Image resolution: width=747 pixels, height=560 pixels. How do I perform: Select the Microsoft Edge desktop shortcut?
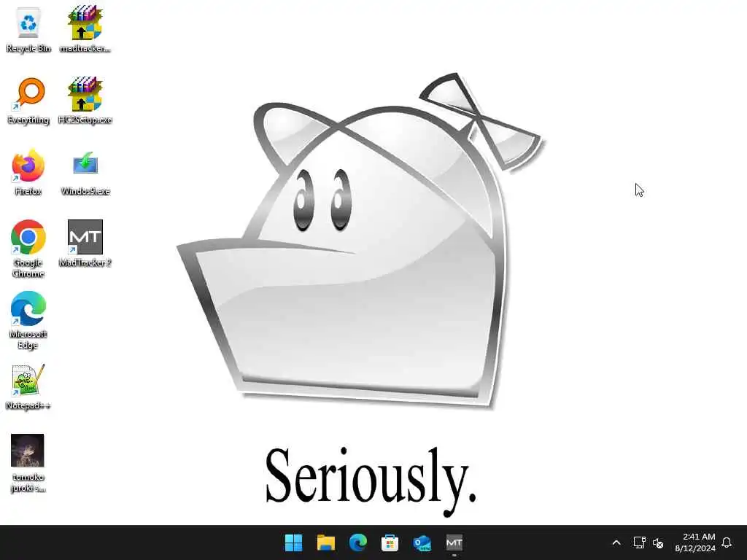28,320
